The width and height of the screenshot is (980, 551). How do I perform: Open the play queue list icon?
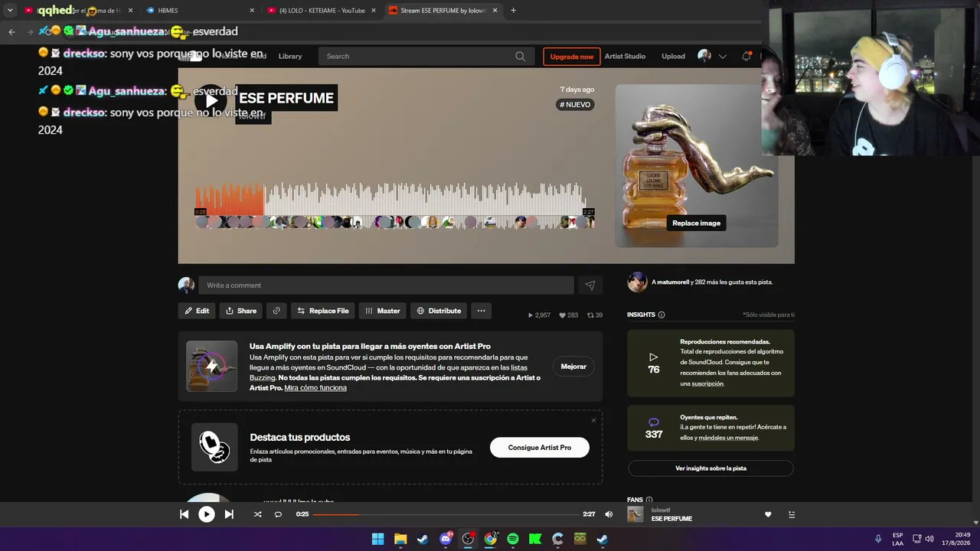pos(792,514)
